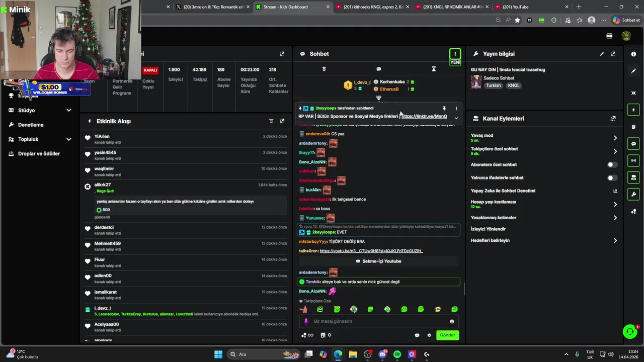Screen dimensions: 644x362
Task: Filter the Etkinlik Akışı feed
Action: [271, 121]
